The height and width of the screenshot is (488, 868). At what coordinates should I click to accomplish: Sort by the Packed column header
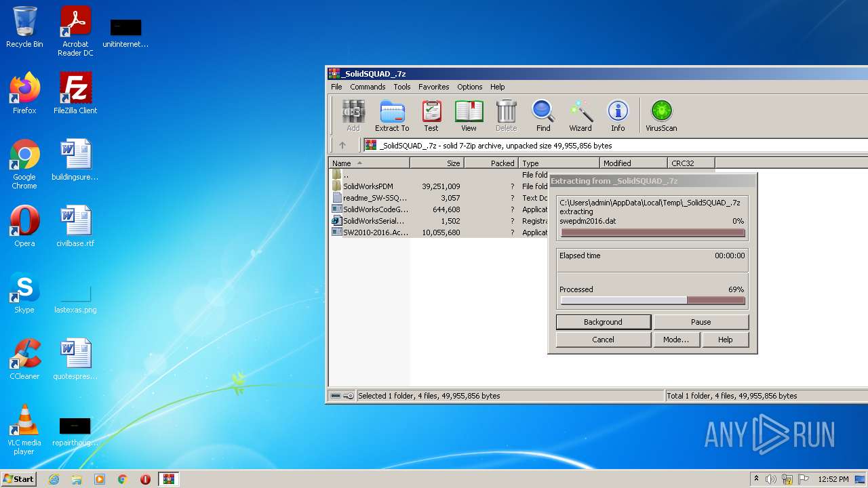point(491,163)
